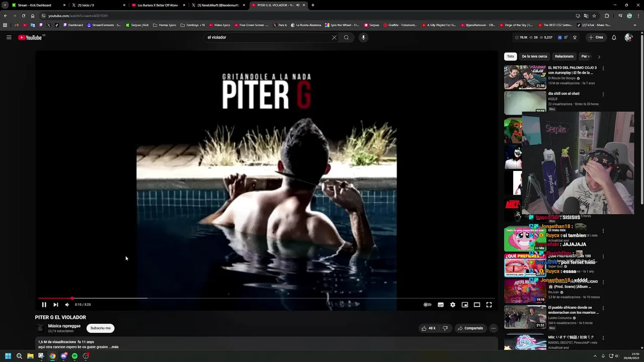
Task: Open the browser extensions puzzle icon
Action: click(x=607, y=16)
